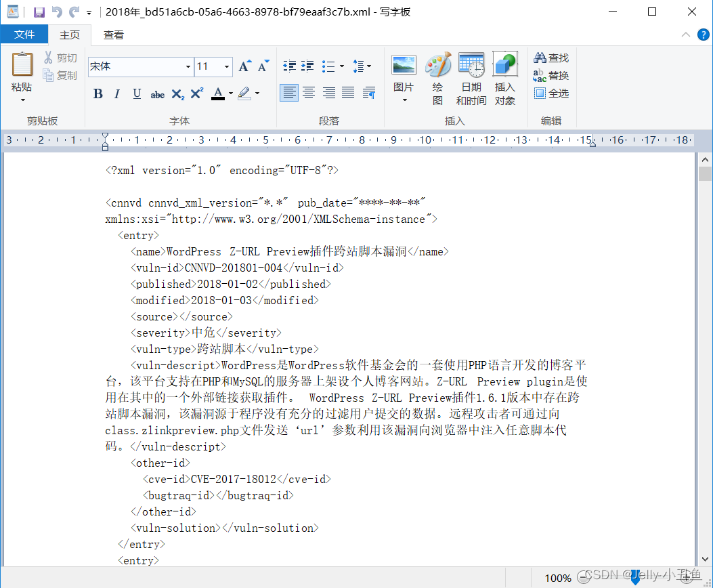Click the 宋体 font name field
Screen dimensions: 713x588
(136, 66)
